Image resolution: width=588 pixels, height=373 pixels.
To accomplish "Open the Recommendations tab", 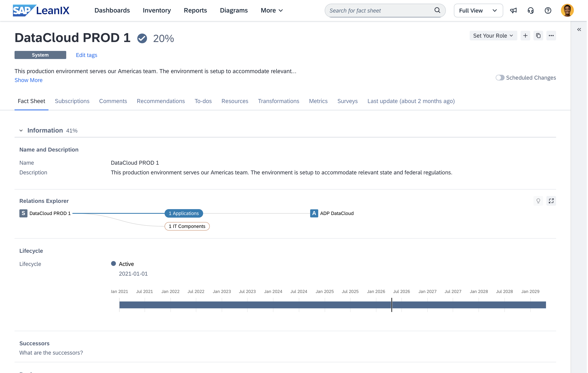I will 161,101.
